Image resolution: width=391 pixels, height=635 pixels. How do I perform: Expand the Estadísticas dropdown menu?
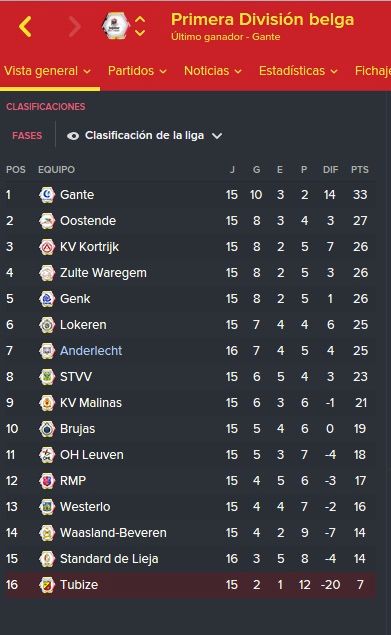click(x=298, y=71)
